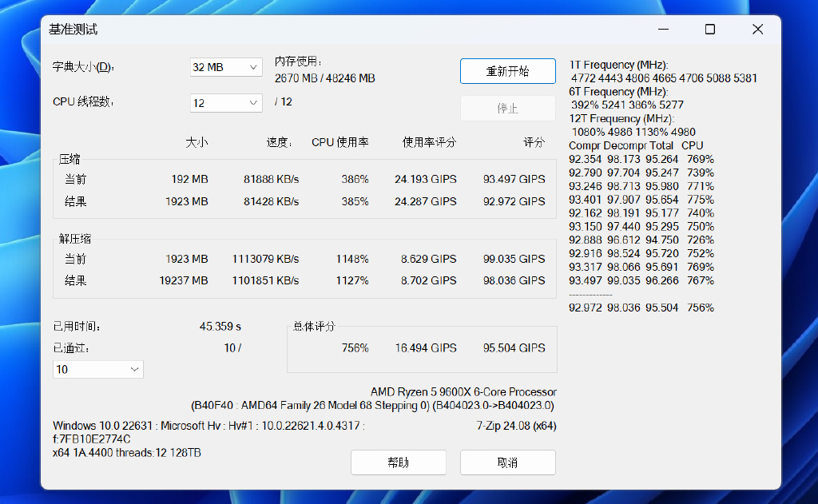Click the 1T Frequency (MHz): heading
The image size is (818, 504).
[619, 65]
